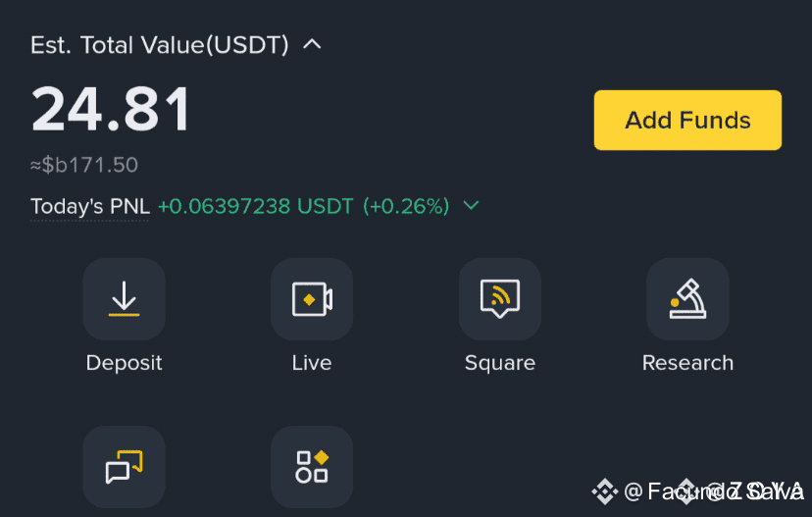
Task: Open the More services grid icon
Action: pyautogui.click(x=312, y=467)
